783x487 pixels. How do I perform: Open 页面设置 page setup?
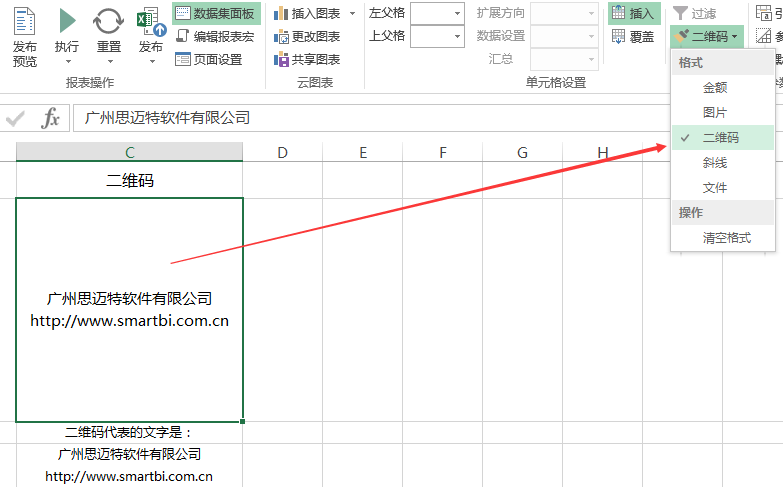[209, 59]
